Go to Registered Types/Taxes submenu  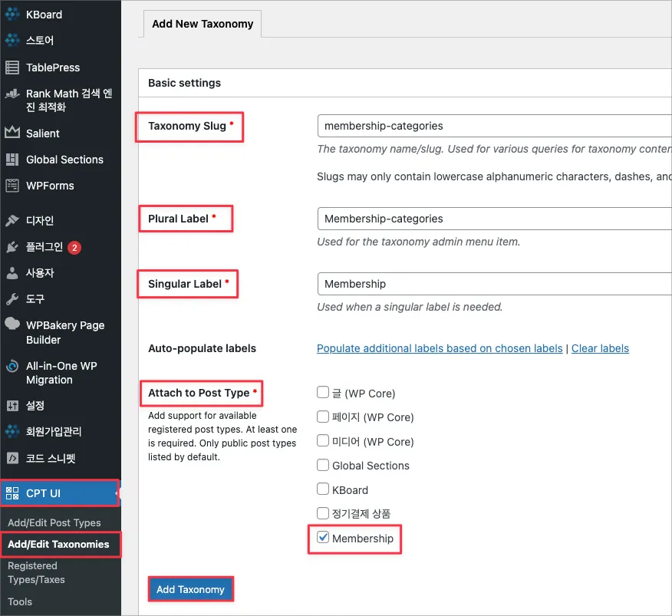tap(37, 572)
